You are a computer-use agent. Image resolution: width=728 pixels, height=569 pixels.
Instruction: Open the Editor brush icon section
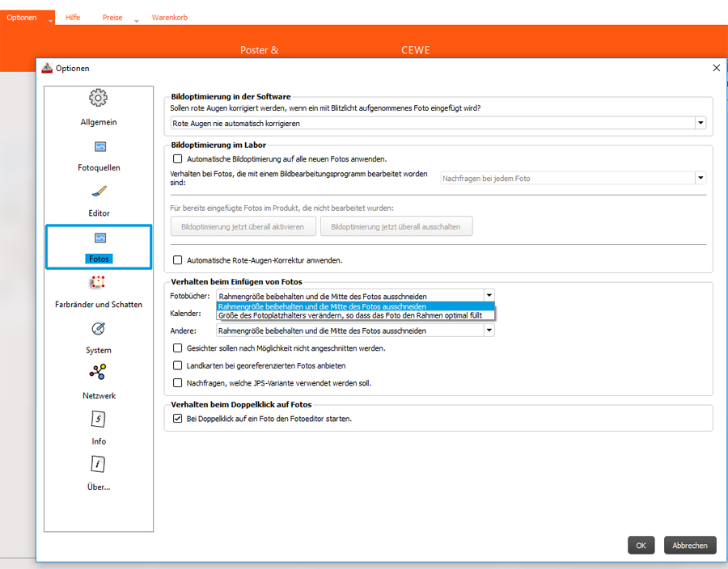point(99,192)
